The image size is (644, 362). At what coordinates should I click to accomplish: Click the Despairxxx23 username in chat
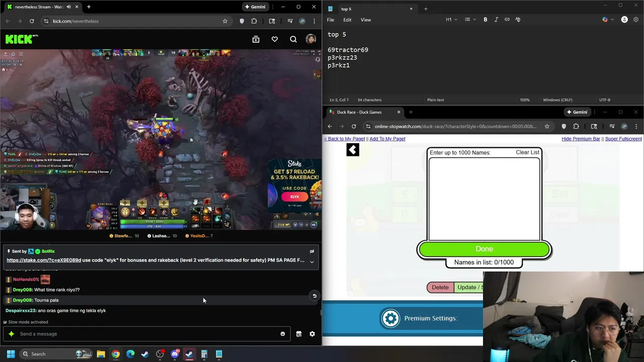pos(21,311)
